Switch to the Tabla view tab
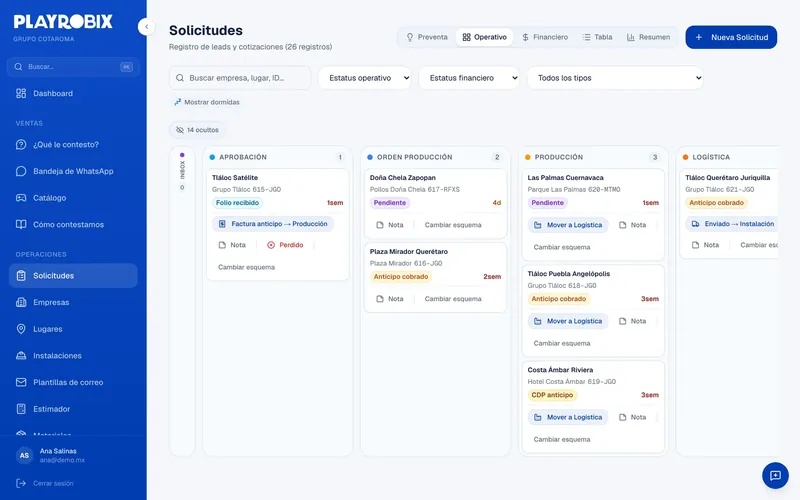This screenshot has height=500, width=800. 597,37
